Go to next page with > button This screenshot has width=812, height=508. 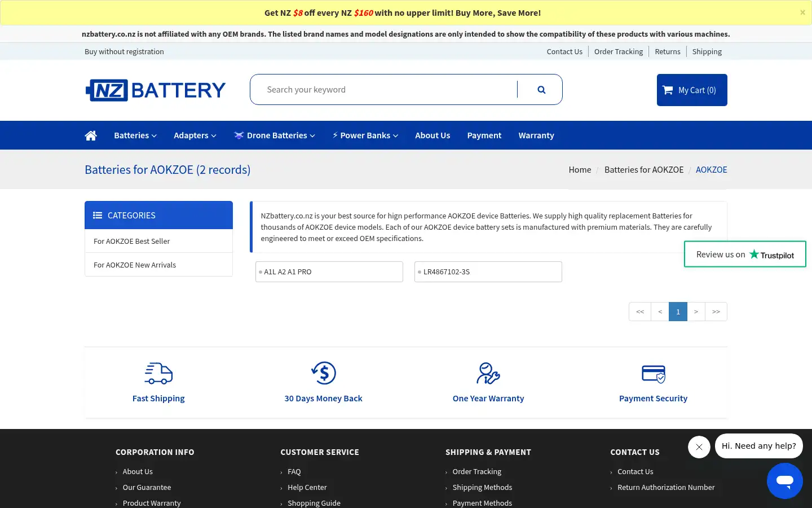(x=696, y=312)
